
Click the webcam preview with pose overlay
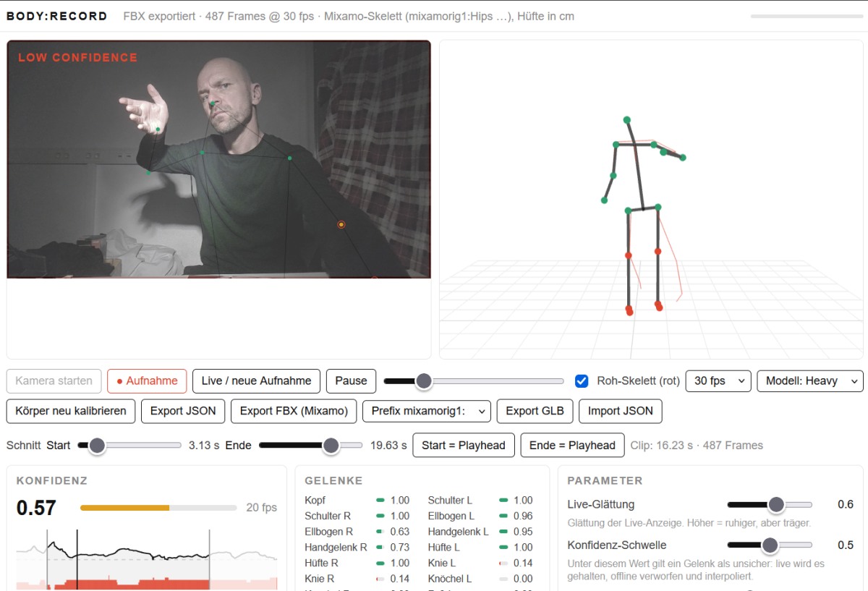218,159
